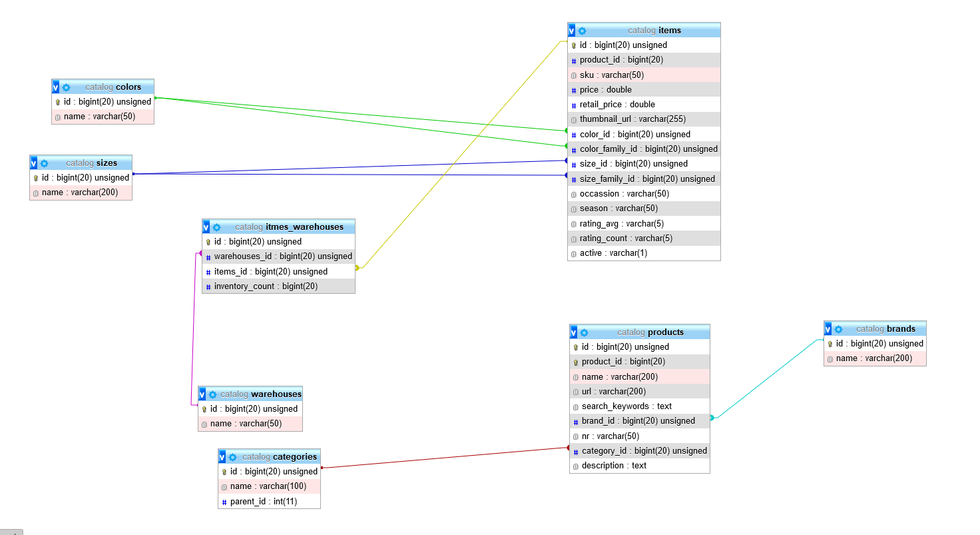The image size is (980, 535).
Task: Click numeric icon beside categories parent_id
Action: coord(224,502)
